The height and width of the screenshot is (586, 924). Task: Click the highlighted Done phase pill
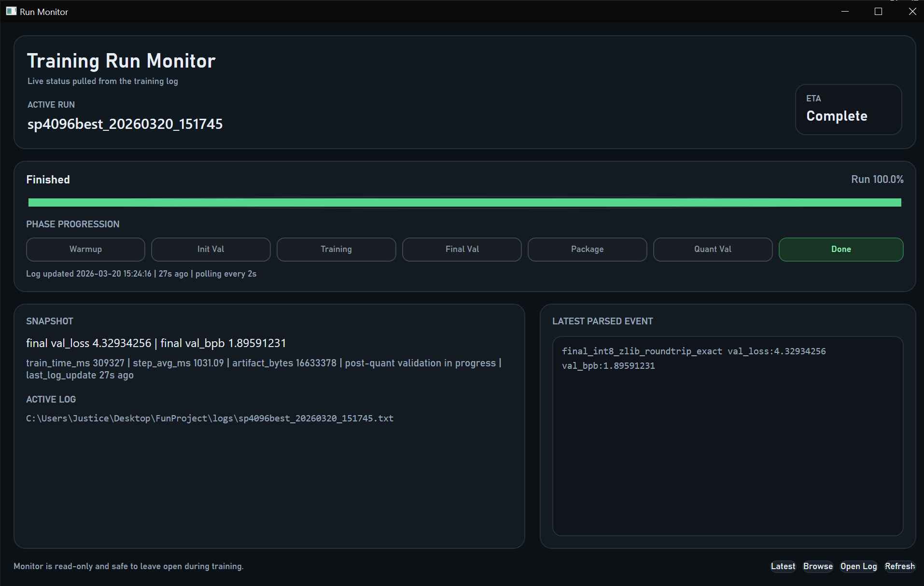click(x=840, y=249)
